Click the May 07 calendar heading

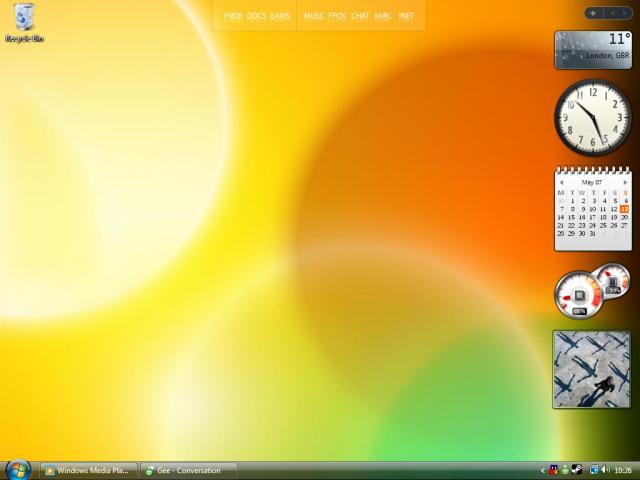tap(592, 182)
